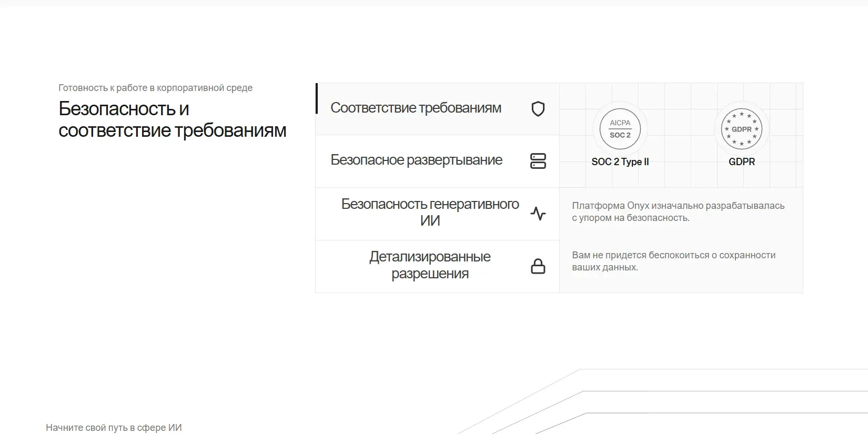868x434 pixels.
Task: Click the server icon for deployment
Action: coord(538,161)
